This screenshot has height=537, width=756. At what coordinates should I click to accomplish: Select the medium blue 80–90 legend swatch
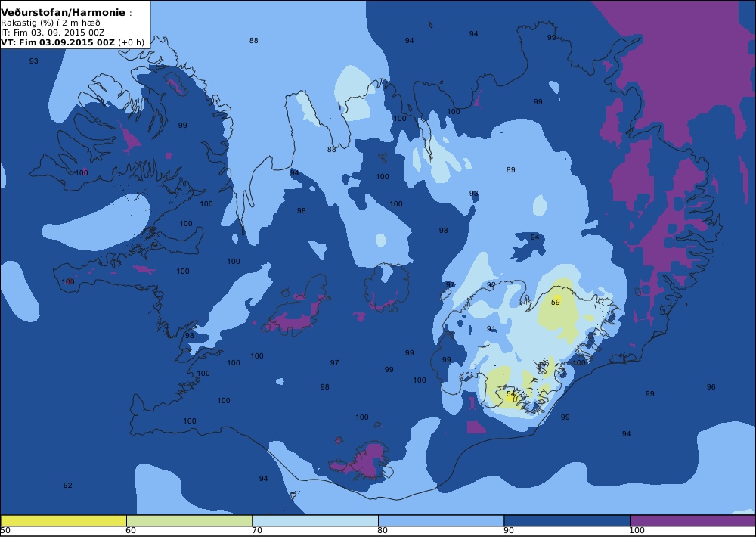[442, 520]
